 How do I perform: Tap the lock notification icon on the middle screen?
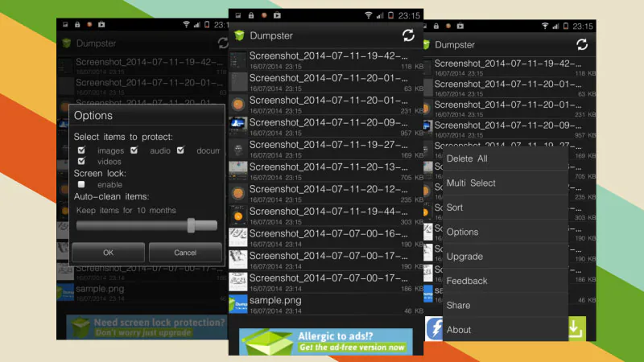coord(251,15)
